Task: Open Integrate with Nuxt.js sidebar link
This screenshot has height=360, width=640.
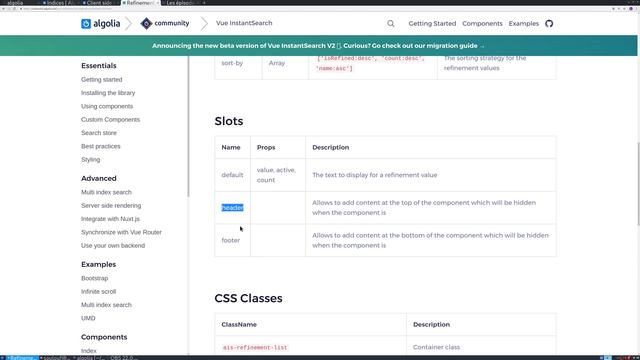Action: click(x=110, y=219)
